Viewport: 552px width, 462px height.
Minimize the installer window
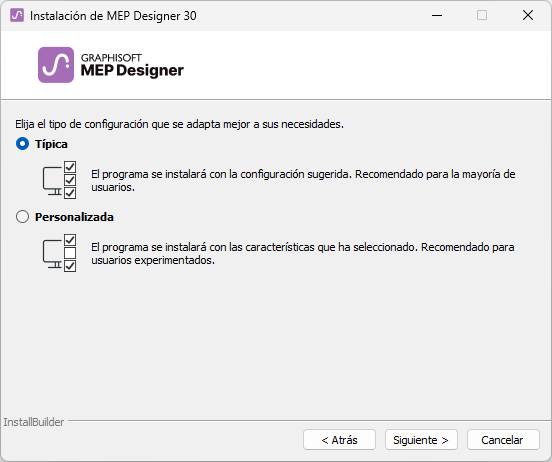click(437, 15)
